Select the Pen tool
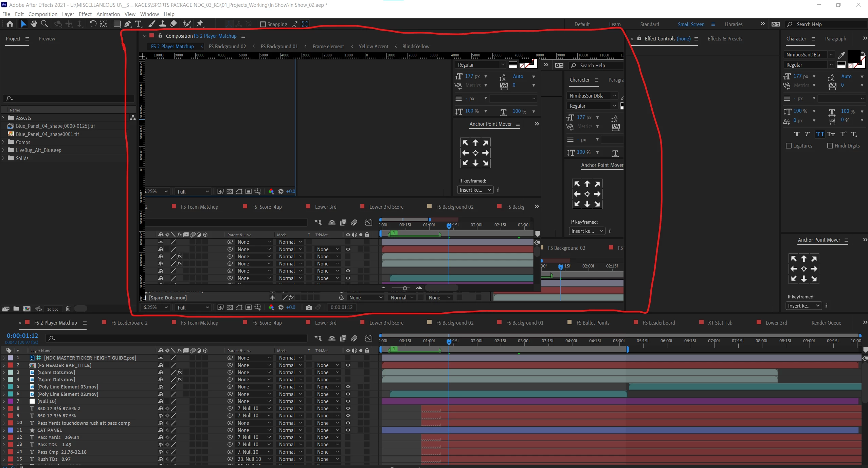Viewport: 868px width, 468px height. coord(127,24)
